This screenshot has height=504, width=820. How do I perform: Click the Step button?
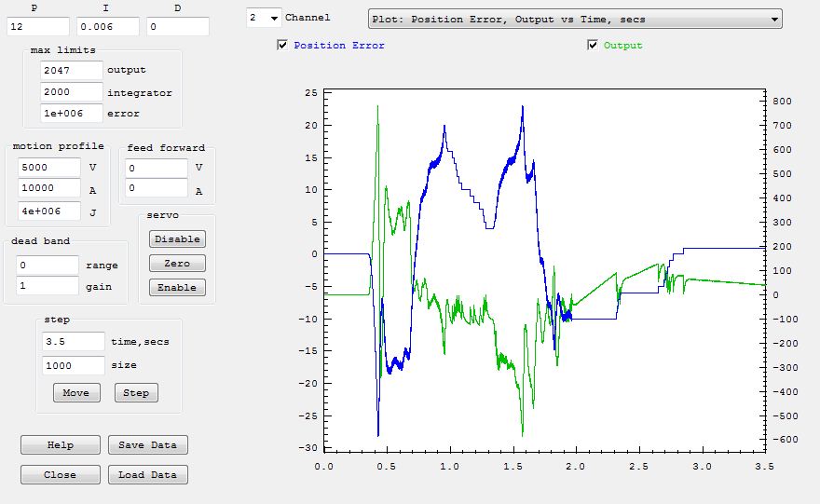(136, 392)
